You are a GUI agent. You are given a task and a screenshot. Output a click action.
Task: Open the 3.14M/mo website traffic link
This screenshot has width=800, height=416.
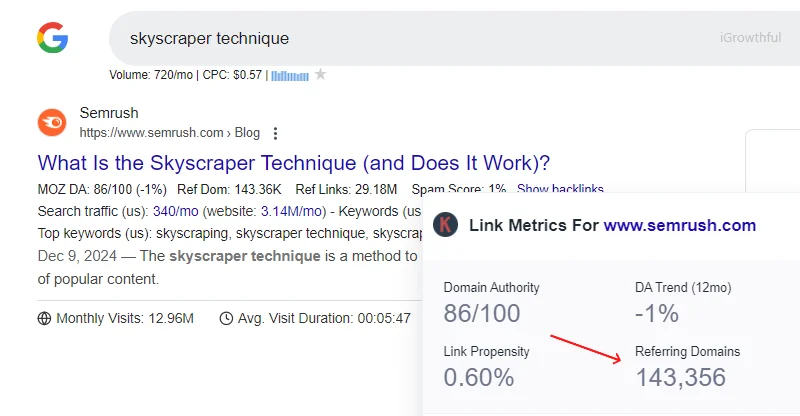pyautogui.click(x=293, y=211)
